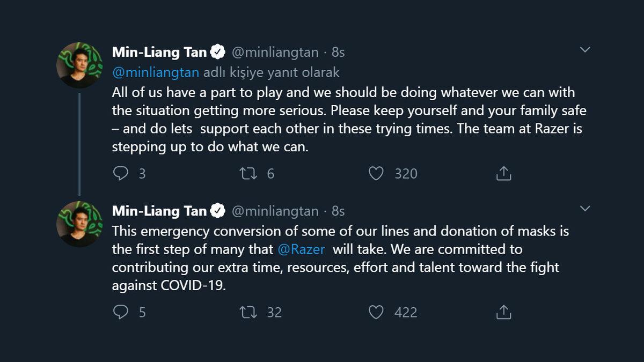
Task: Click the verified badge on second tweet
Action: [217, 211]
